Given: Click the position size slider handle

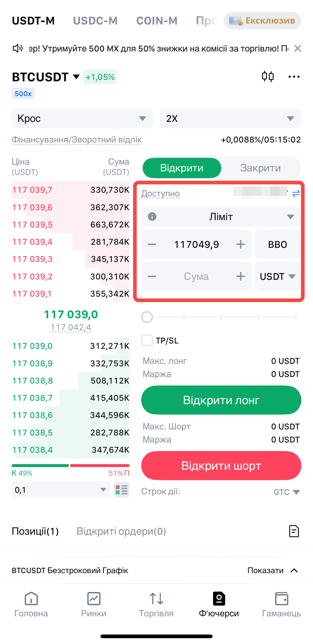Looking at the screenshot, I should click(x=147, y=317).
